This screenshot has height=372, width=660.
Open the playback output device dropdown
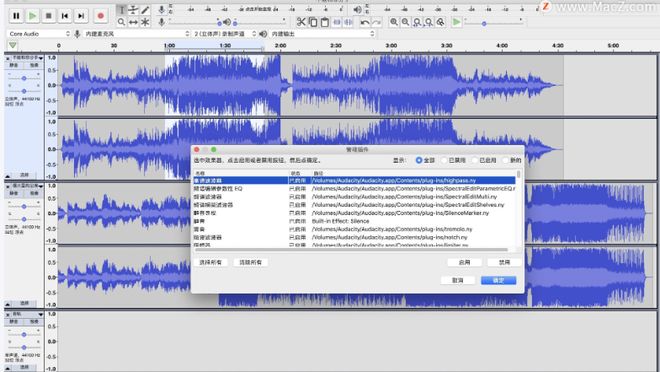322,34
